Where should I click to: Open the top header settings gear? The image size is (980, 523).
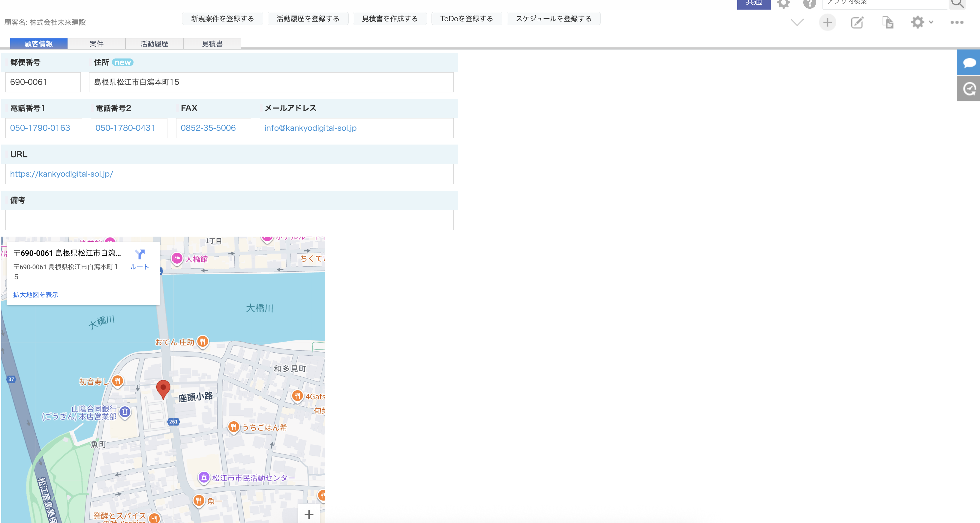tap(783, 4)
